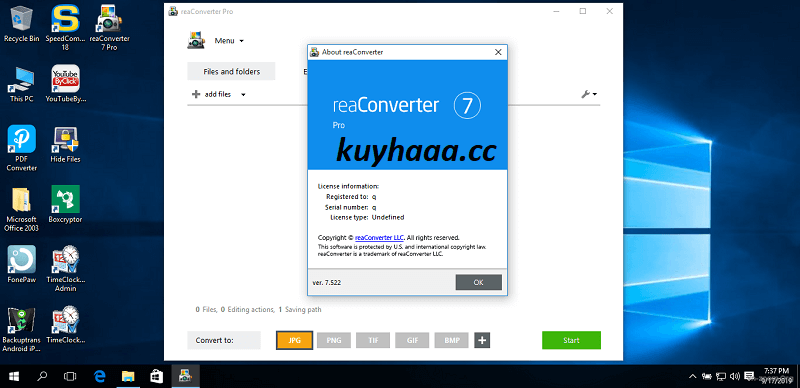Click 'License type: Undefined' text
This screenshot has width=800, height=388.
(x=367, y=217)
